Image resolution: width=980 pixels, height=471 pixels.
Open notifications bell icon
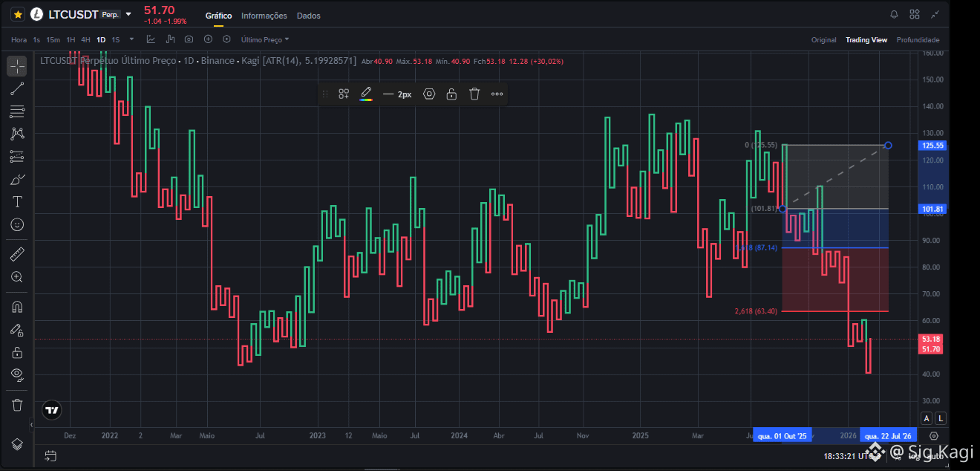tap(894, 14)
